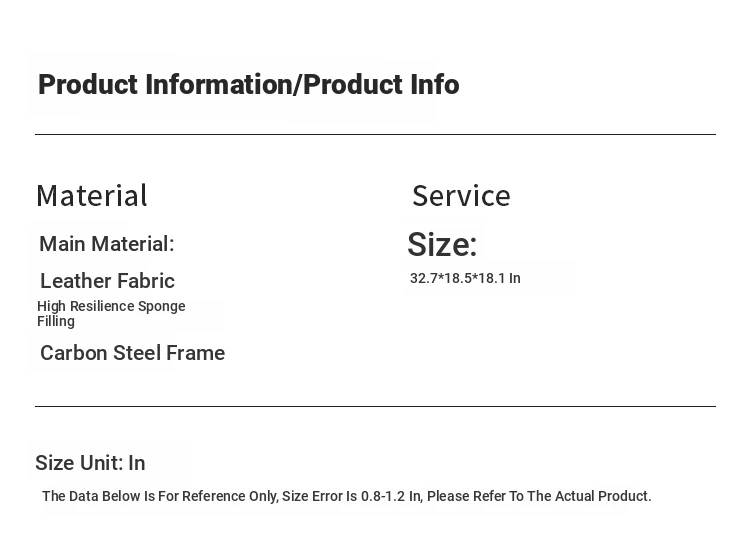Click the Product Information/Product Info heading
Screen dimensions: 750x558
pyautogui.click(x=248, y=85)
